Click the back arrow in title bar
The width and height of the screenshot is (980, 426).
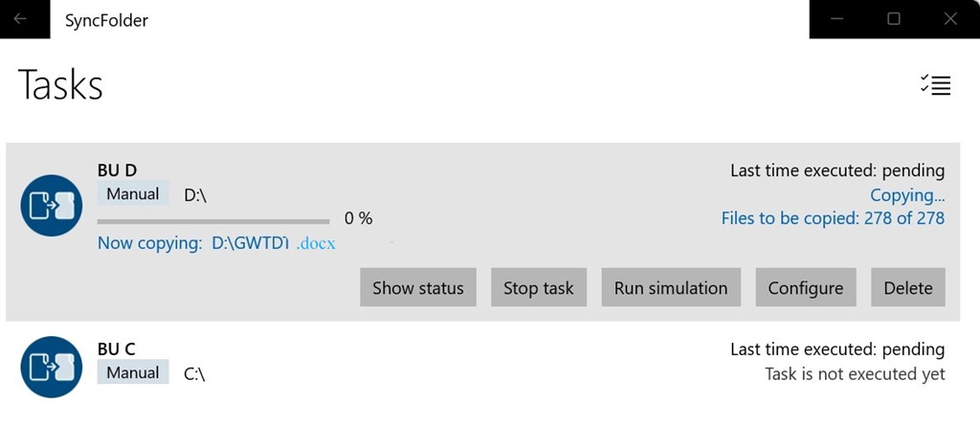(x=20, y=19)
